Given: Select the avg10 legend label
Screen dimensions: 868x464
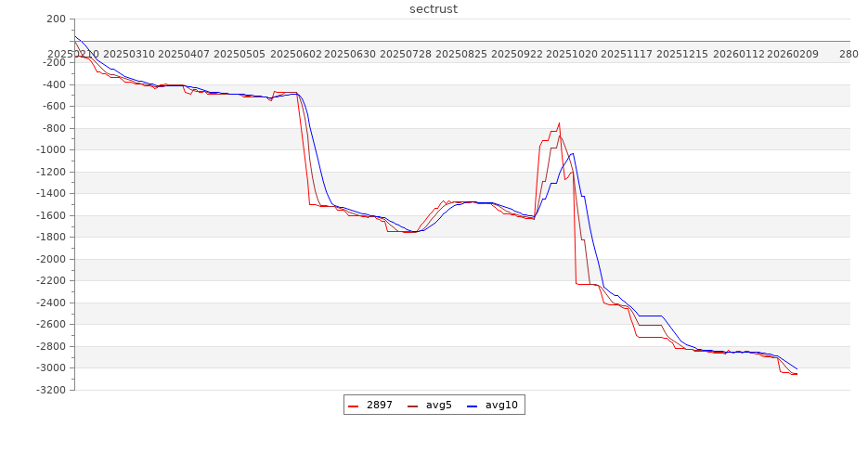Looking at the screenshot, I should coord(501,406).
